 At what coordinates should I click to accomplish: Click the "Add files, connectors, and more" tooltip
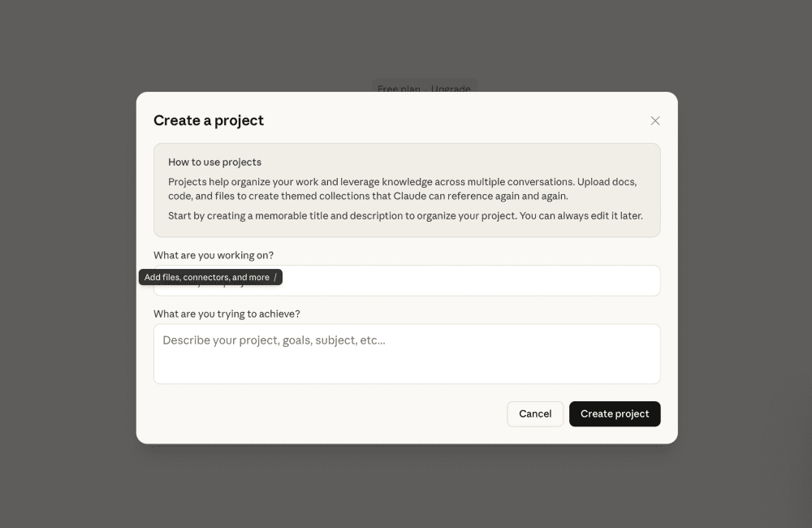pyautogui.click(x=206, y=277)
